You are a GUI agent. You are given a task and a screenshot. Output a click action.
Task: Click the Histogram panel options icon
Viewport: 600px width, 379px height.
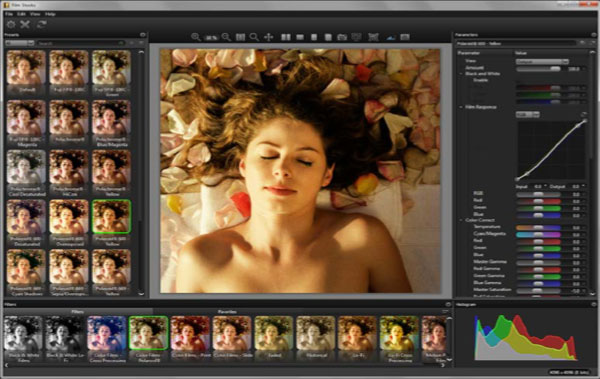[x=593, y=304]
